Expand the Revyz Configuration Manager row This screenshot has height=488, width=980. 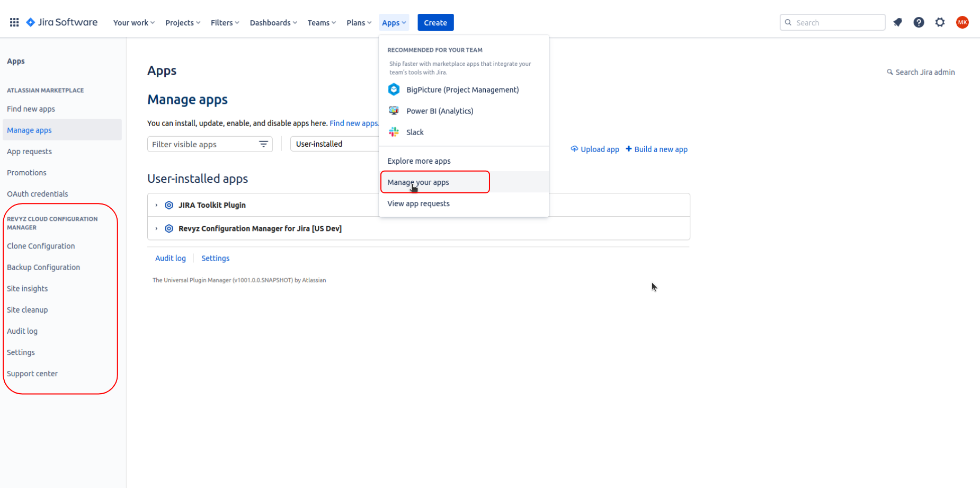[x=156, y=228]
